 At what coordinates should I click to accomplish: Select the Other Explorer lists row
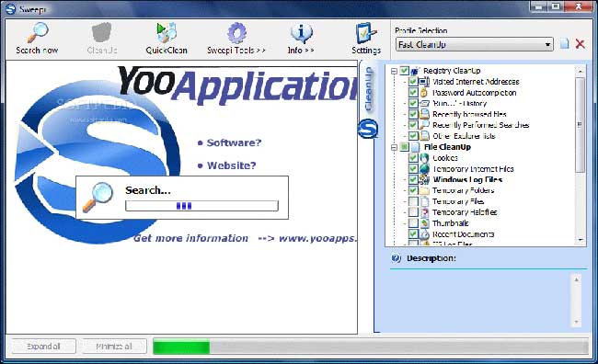464,136
